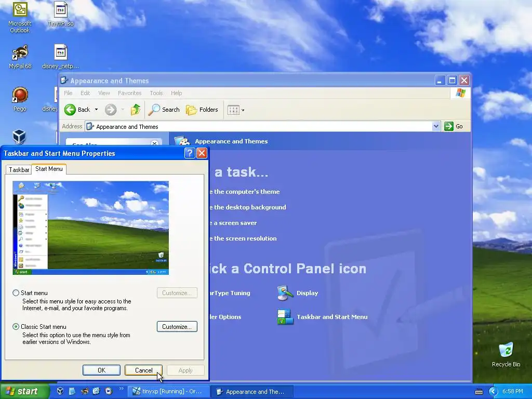This screenshot has height=399, width=532.
Task: Click the media player quick launch icon
Action: click(x=109, y=391)
